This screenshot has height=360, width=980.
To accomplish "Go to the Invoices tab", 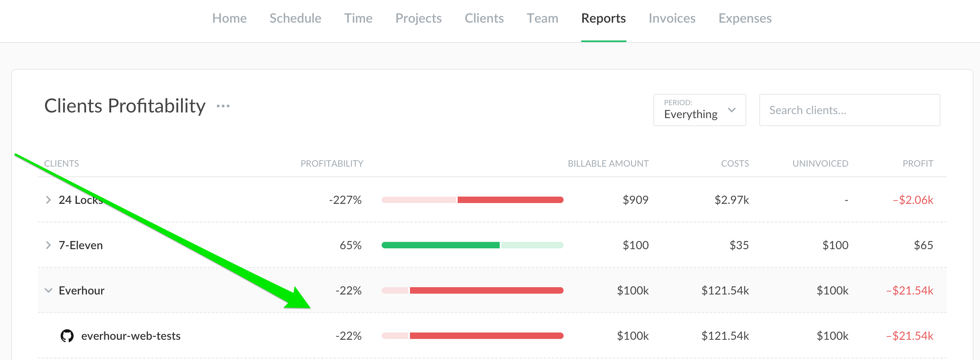I will (672, 18).
